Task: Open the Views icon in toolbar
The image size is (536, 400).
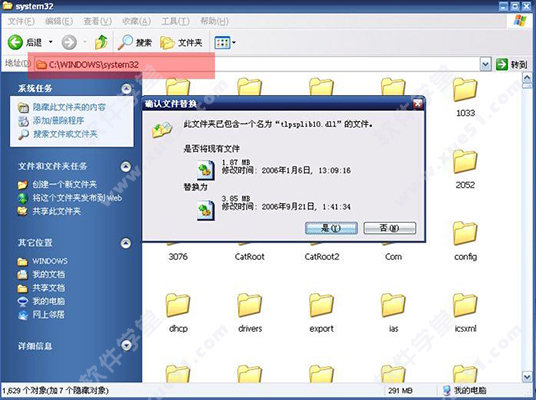Action: click(222, 43)
